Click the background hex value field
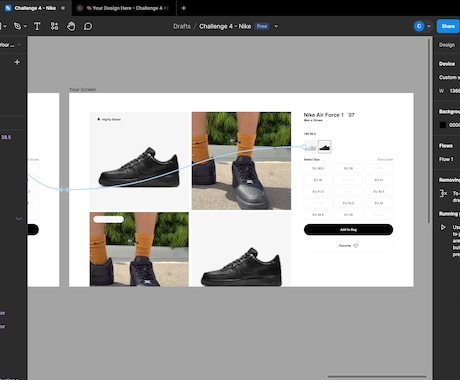The height and width of the screenshot is (380, 460). coord(454,125)
